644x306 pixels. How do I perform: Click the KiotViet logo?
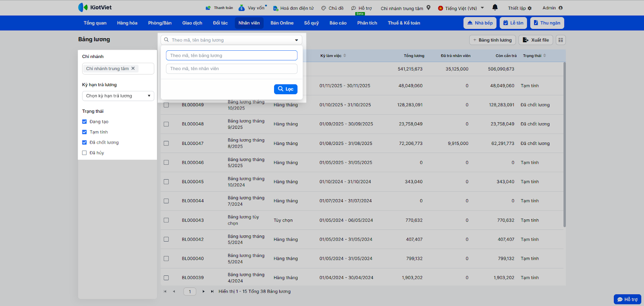[x=95, y=8]
